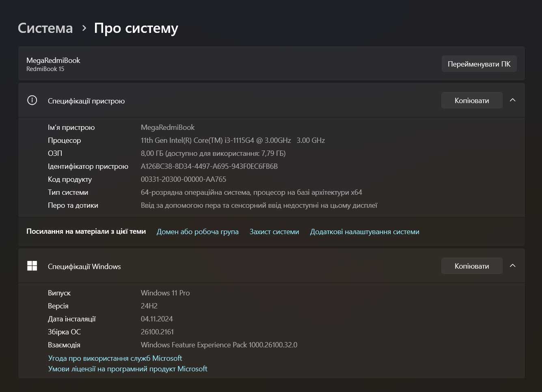Open Умови ліцензії на програмний продукт Microsoft
This screenshot has height=392, width=542.
pos(128,369)
